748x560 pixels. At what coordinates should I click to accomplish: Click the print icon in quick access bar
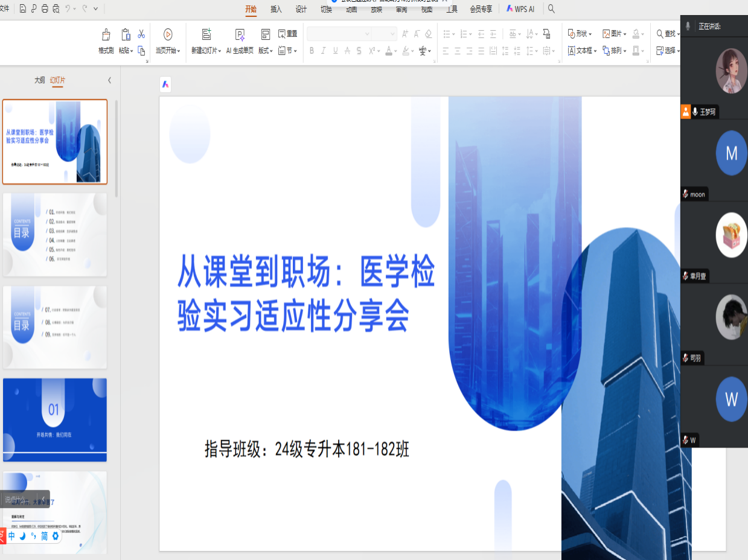(45, 9)
